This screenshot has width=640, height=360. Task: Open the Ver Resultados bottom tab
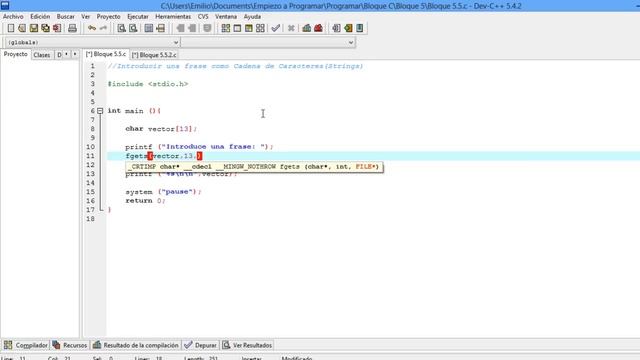point(247,345)
